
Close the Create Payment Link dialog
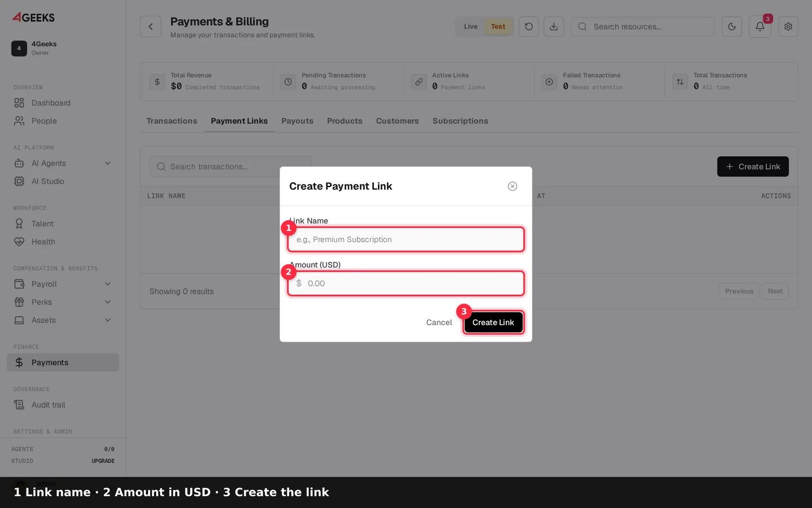513,186
